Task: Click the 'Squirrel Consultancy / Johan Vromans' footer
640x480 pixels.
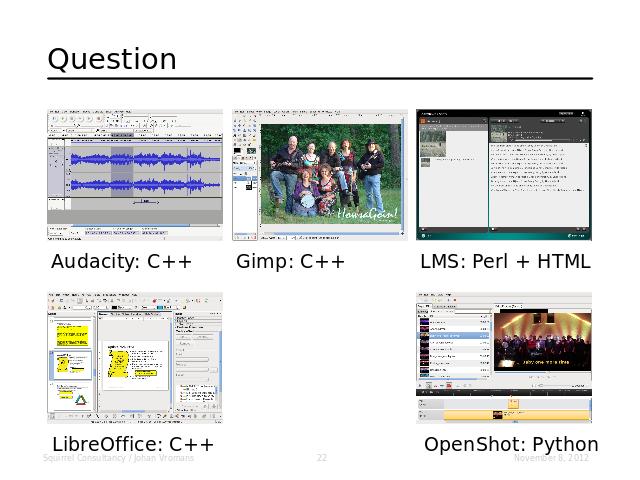Action: [118, 458]
